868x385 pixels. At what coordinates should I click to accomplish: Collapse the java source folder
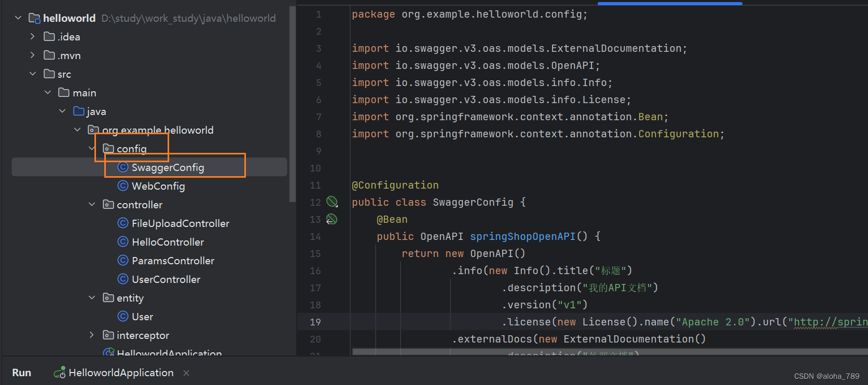click(x=62, y=111)
